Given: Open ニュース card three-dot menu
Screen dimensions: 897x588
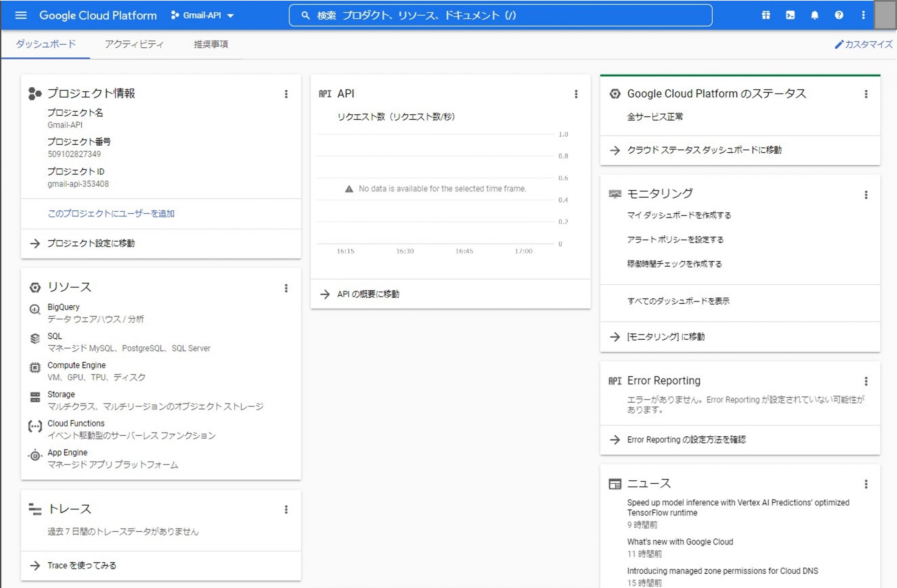Looking at the screenshot, I should click(x=866, y=484).
